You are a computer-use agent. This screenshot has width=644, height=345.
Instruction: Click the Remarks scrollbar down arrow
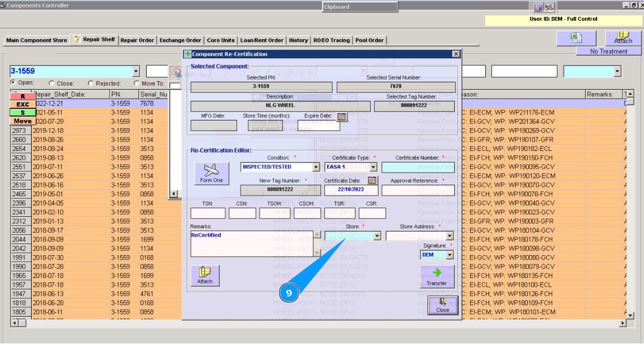tap(317, 253)
